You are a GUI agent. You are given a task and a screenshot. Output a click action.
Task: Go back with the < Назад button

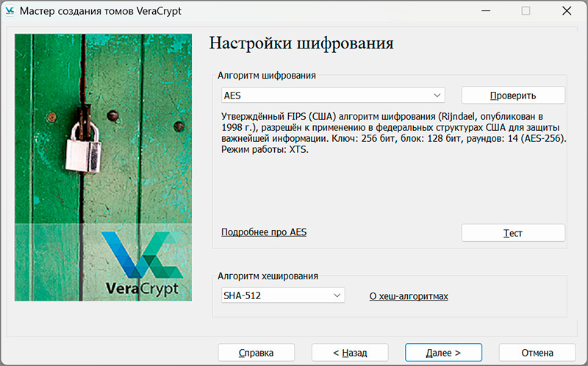350,353
